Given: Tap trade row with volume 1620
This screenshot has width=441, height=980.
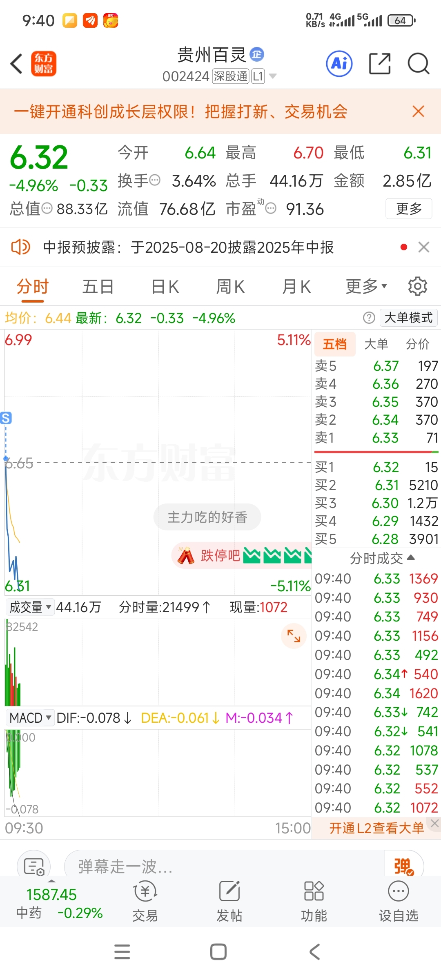Looking at the screenshot, I should [x=376, y=693].
